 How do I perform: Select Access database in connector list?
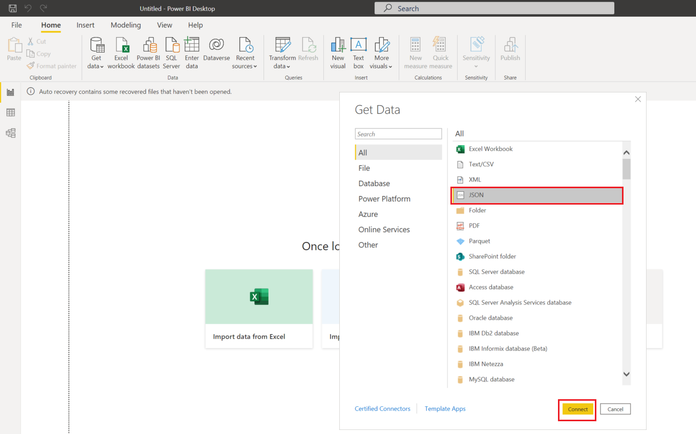tap(537, 287)
